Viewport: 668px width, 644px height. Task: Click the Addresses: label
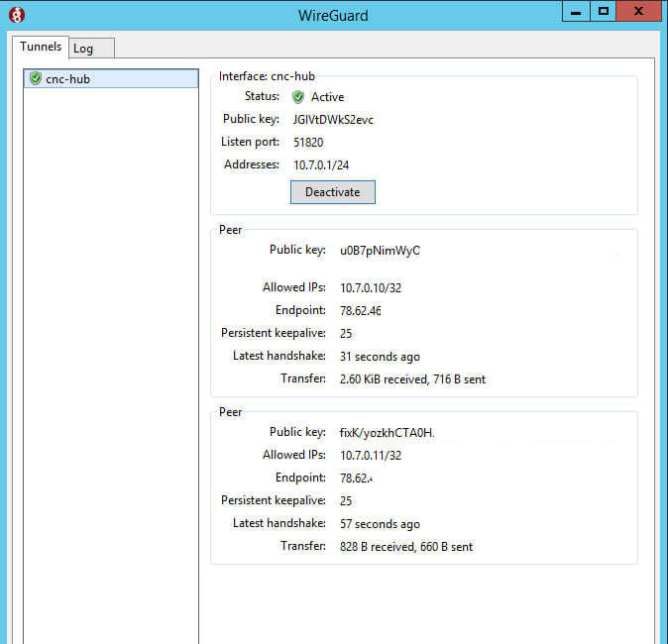click(252, 164)
